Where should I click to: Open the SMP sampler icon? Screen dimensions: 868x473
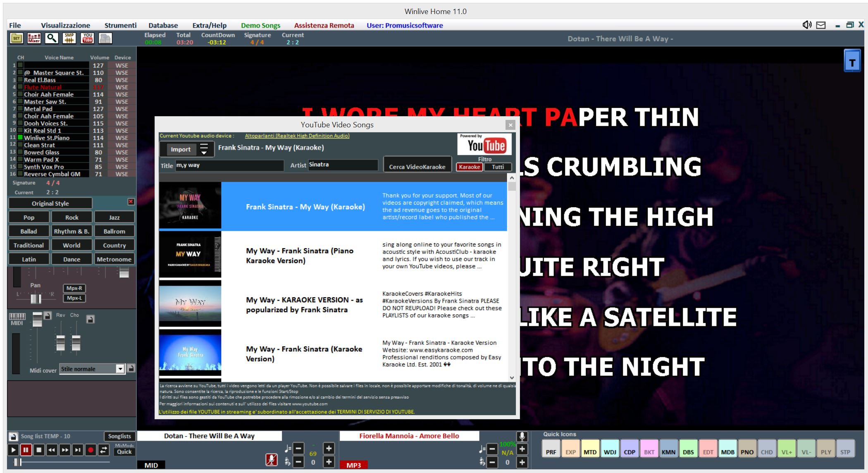click(x=69, y=38)
